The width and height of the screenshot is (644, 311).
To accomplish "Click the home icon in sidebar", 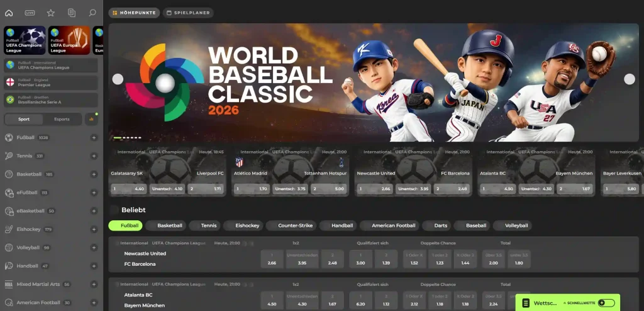I will click(x=9, y=13).
